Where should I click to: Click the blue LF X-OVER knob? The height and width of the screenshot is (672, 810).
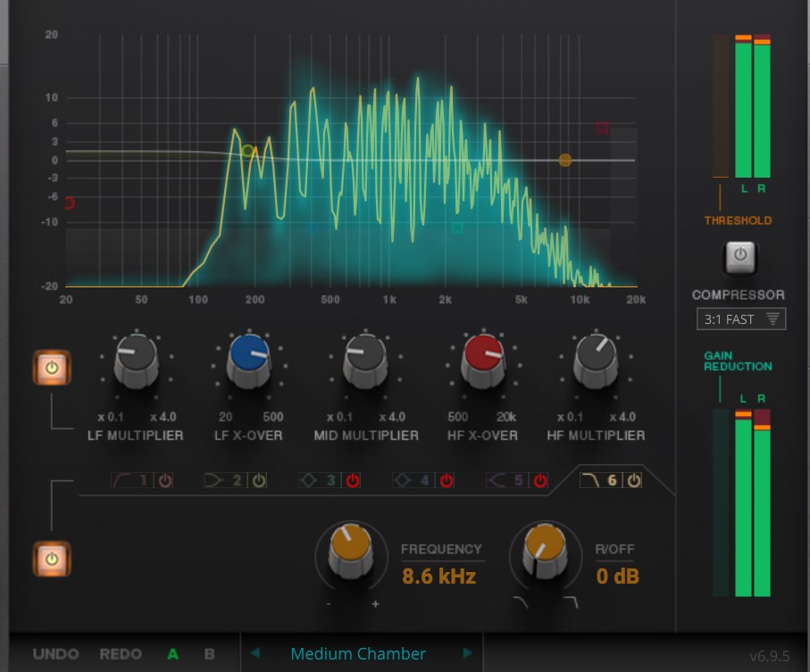pos(250,357)
